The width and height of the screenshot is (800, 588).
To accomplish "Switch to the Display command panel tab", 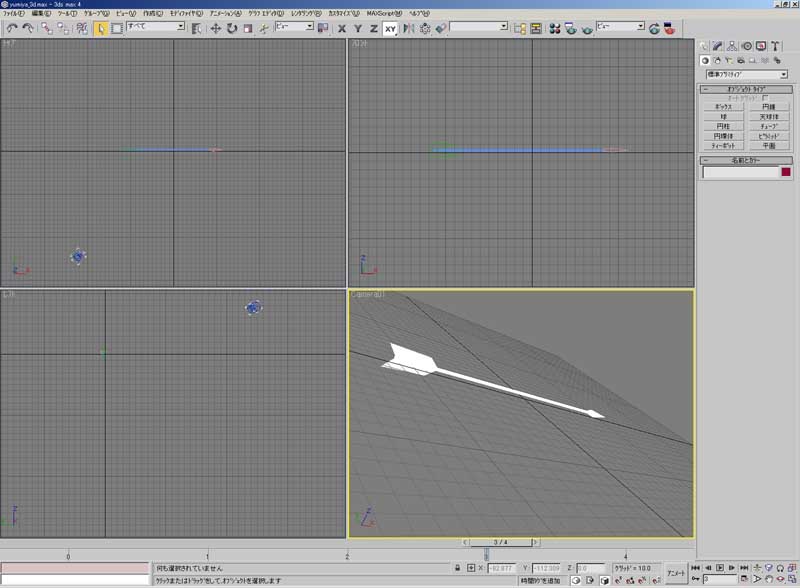I will 761,46.
